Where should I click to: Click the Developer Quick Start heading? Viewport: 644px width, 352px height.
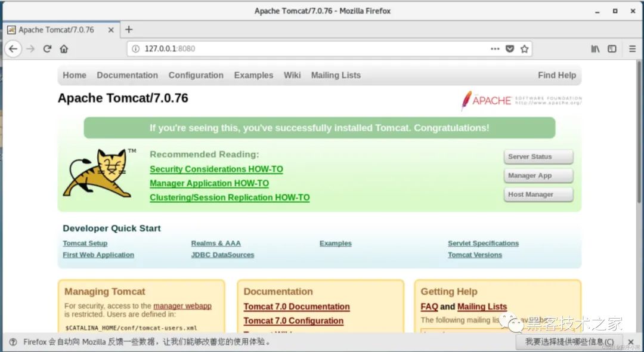tap(112, 229)
